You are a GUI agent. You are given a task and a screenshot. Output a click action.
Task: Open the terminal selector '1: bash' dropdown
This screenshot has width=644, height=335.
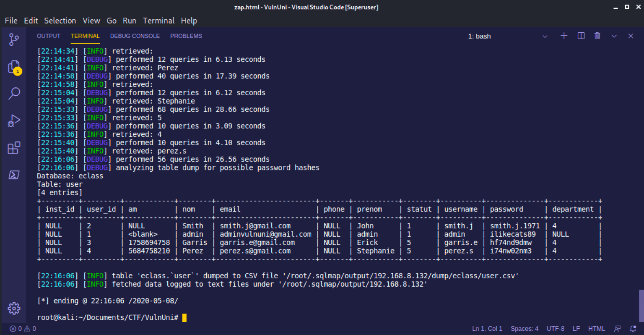(508, 37)
